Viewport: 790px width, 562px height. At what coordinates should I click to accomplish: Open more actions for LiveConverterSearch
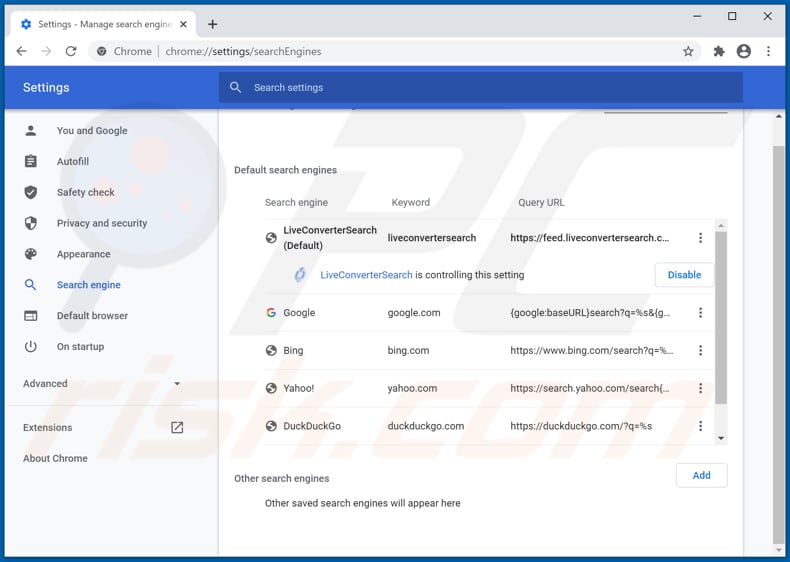[700, 238]
